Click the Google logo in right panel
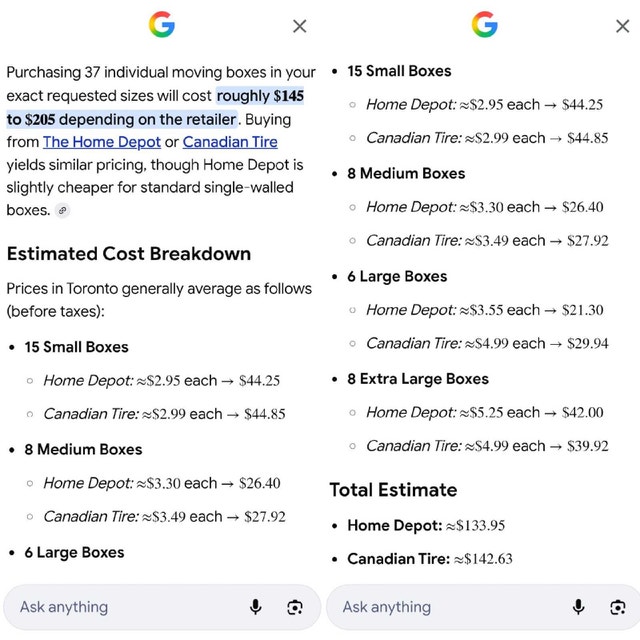Image resolution: width=640 pixels, height=640 pixels. pyautogui.click(x=484, y=24)
